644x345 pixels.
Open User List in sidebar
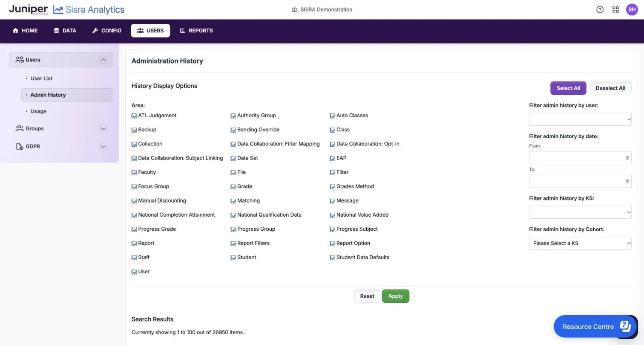click(41, 78)
